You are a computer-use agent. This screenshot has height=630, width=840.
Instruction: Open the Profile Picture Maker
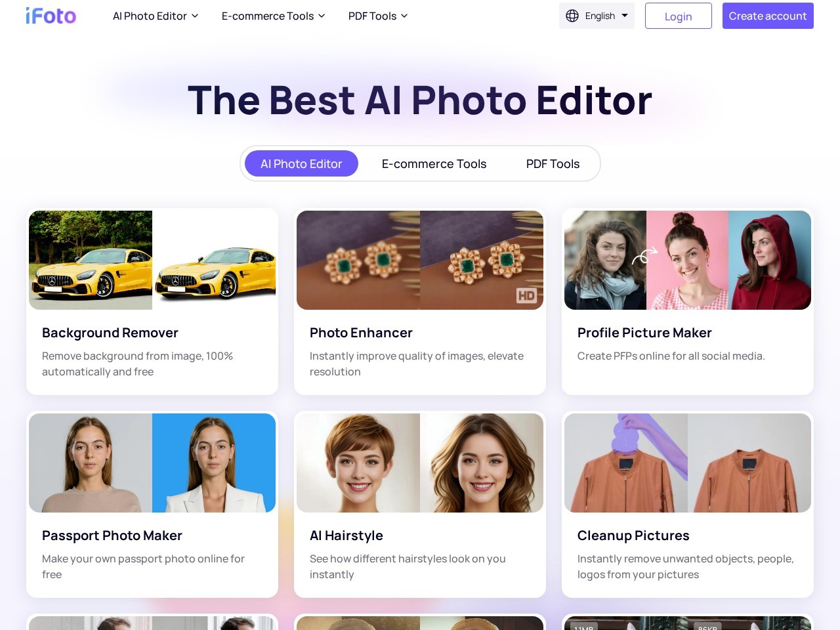click(x=644, y=333)
